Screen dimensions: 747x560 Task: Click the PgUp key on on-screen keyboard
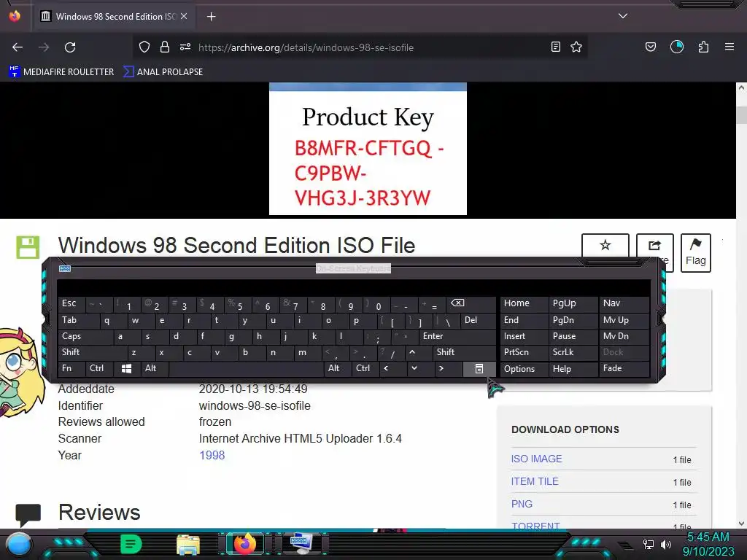click(573, 303)
